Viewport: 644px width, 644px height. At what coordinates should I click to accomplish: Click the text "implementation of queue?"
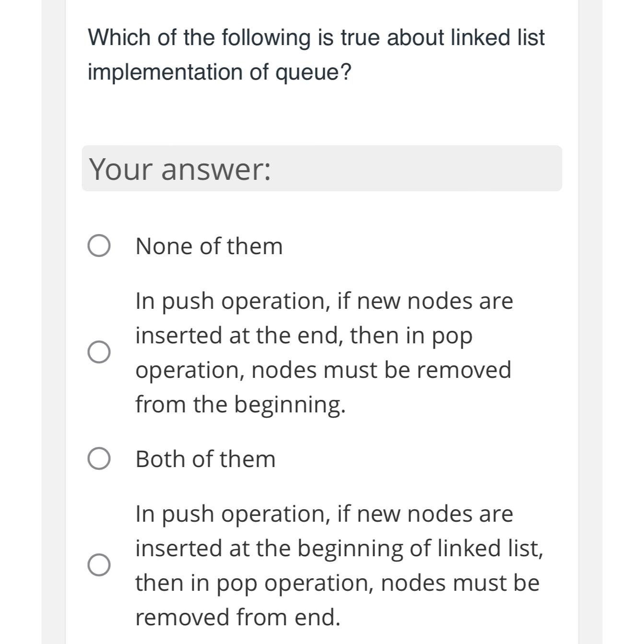(219, 71)
